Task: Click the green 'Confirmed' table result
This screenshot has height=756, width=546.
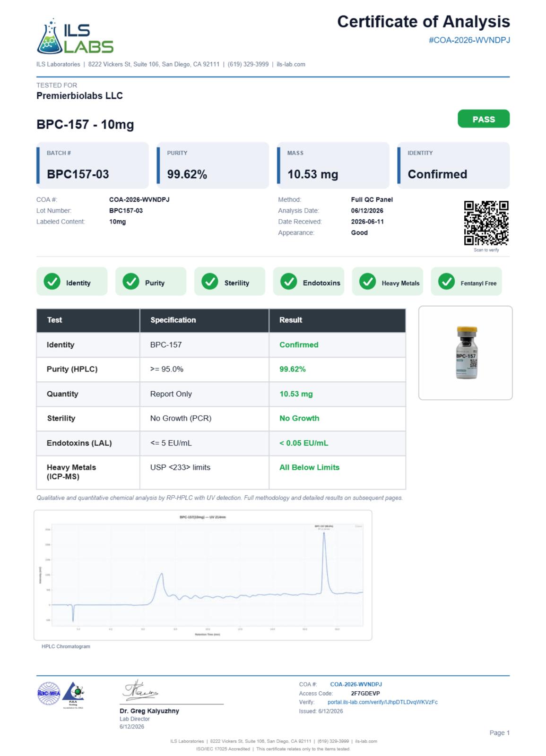Action: pyautogui.click(x=299, y=344)
